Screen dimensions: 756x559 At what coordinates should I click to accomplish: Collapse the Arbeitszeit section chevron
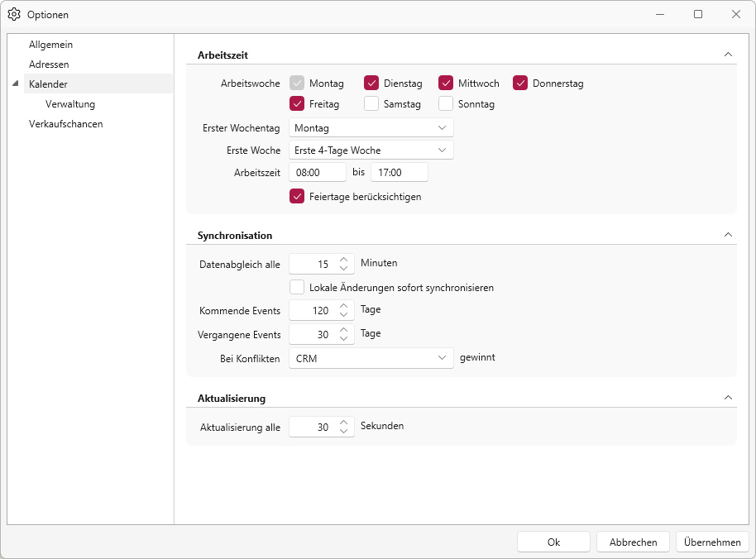coord(728,55)
